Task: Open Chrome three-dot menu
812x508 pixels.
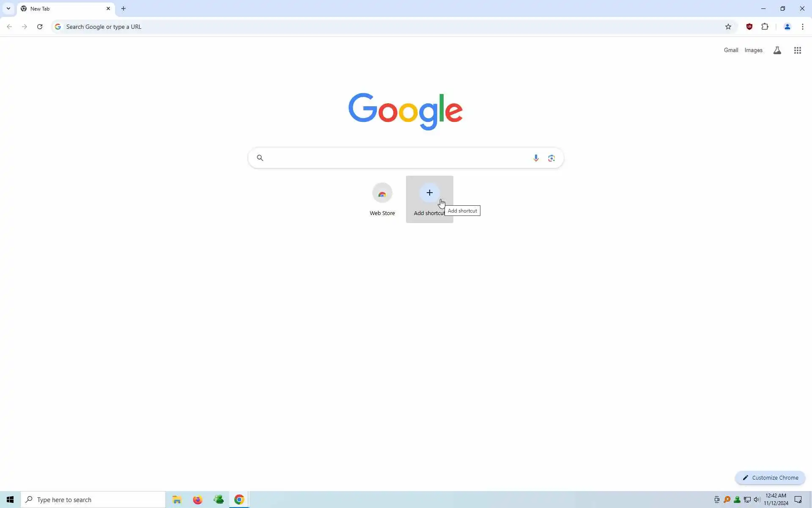Action: (x=802, y=27)
